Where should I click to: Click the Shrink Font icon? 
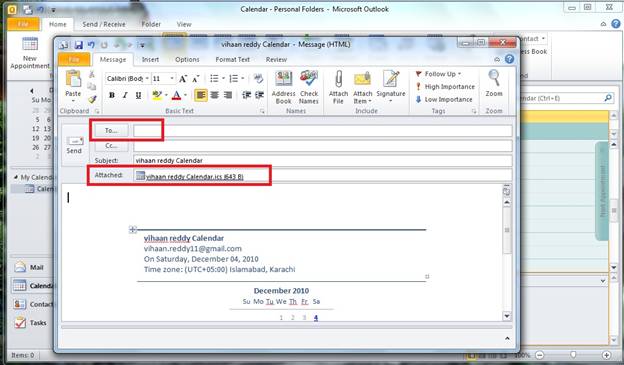(195, 79)
